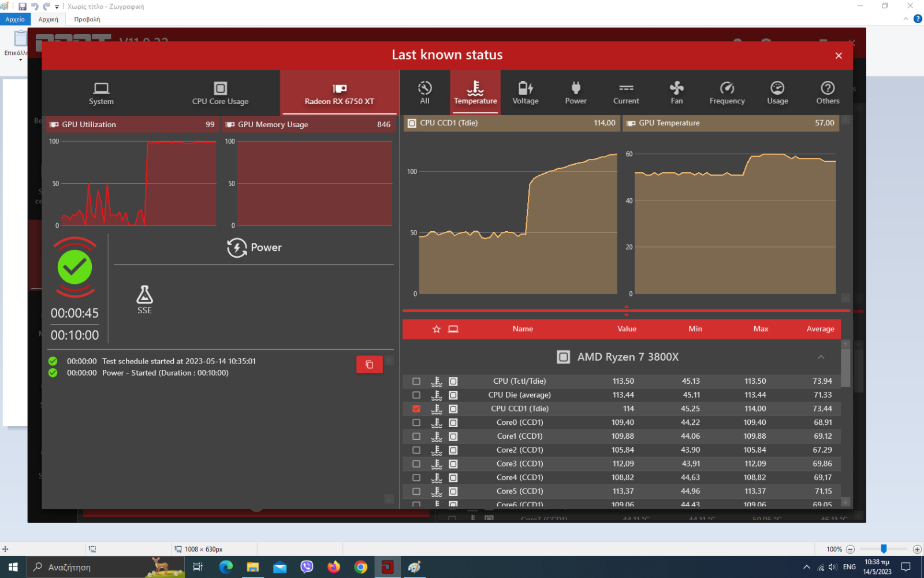Click the favorites star column header

437,329
